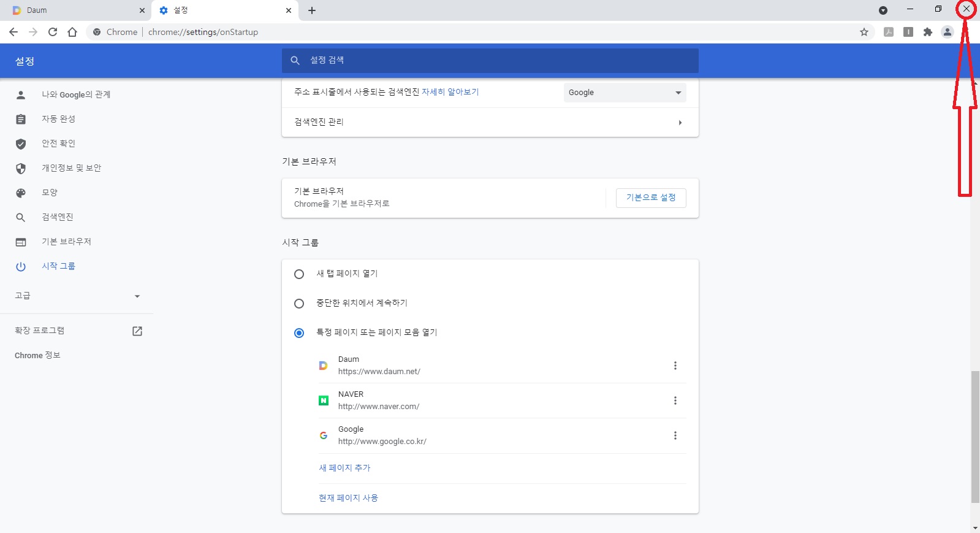Open the tab search dropdown circle
Viewport: 980px width, 533px height.
(883, 10)
